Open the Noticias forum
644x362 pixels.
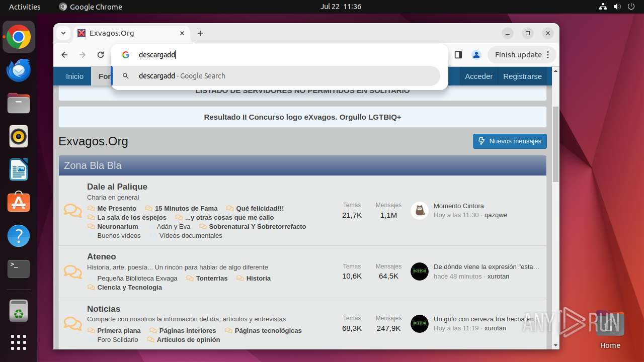click(x=104, y=309)
